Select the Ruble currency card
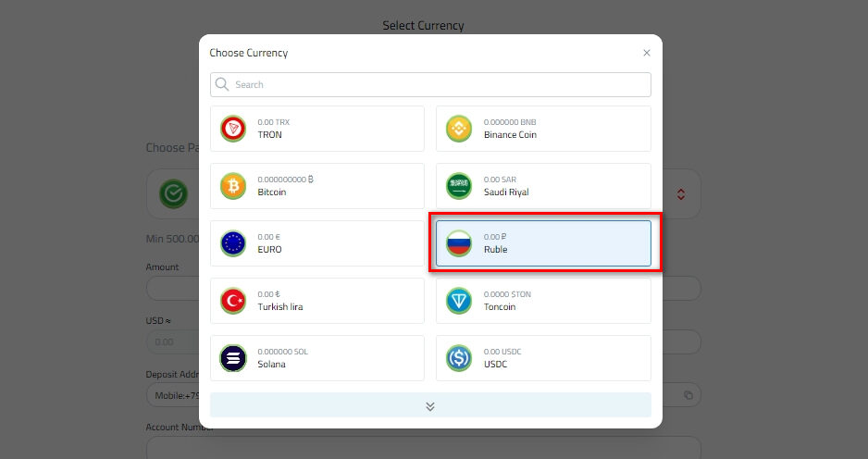868x459 pixels. [543, 243]
